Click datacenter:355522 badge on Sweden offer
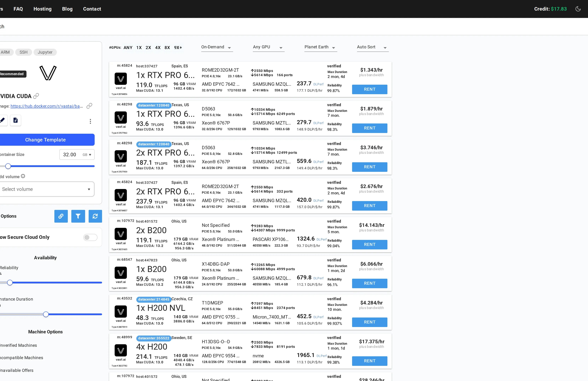Screen dimensions: 588x381 (154, 338)
